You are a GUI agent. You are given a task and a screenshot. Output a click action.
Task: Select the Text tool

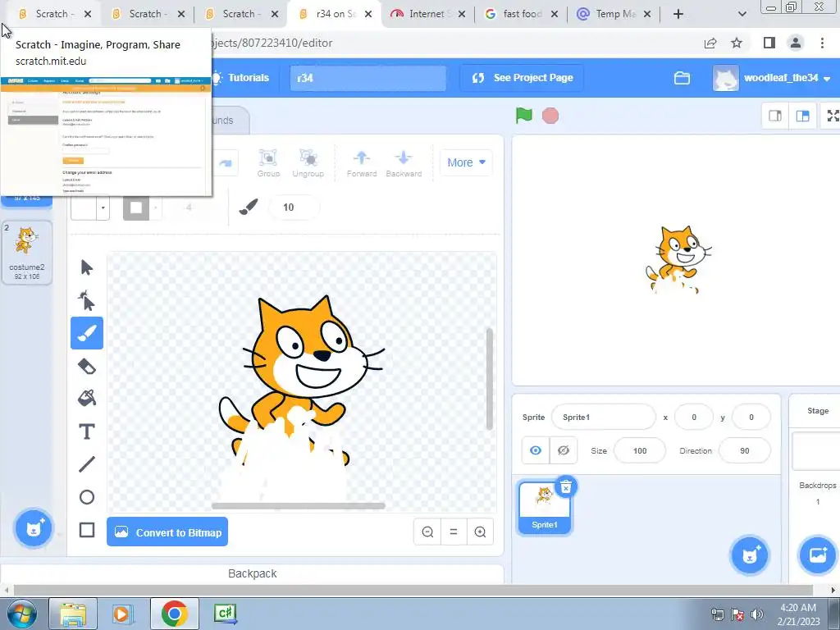point(87,431)
